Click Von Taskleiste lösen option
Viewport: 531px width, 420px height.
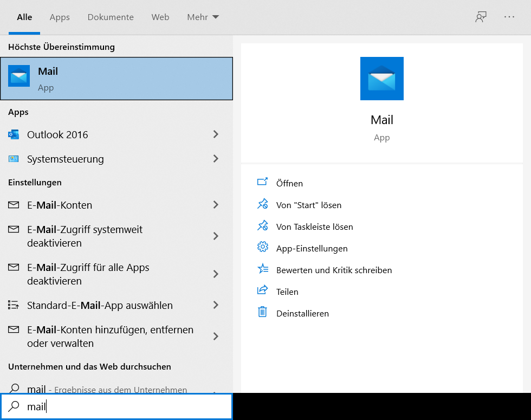pyautogui.click(x=314, y=227)
